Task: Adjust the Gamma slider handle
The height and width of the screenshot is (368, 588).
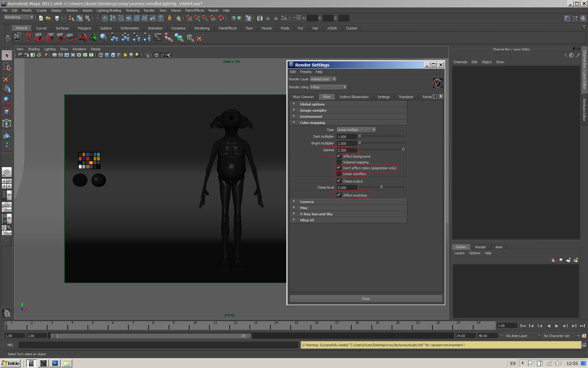Action: coord(403,150)
